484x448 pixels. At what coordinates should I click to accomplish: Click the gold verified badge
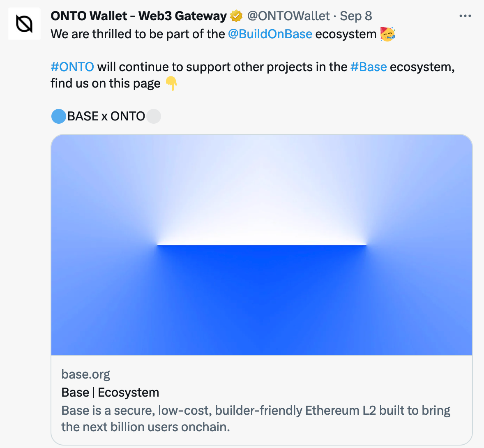tap(236, 16)
